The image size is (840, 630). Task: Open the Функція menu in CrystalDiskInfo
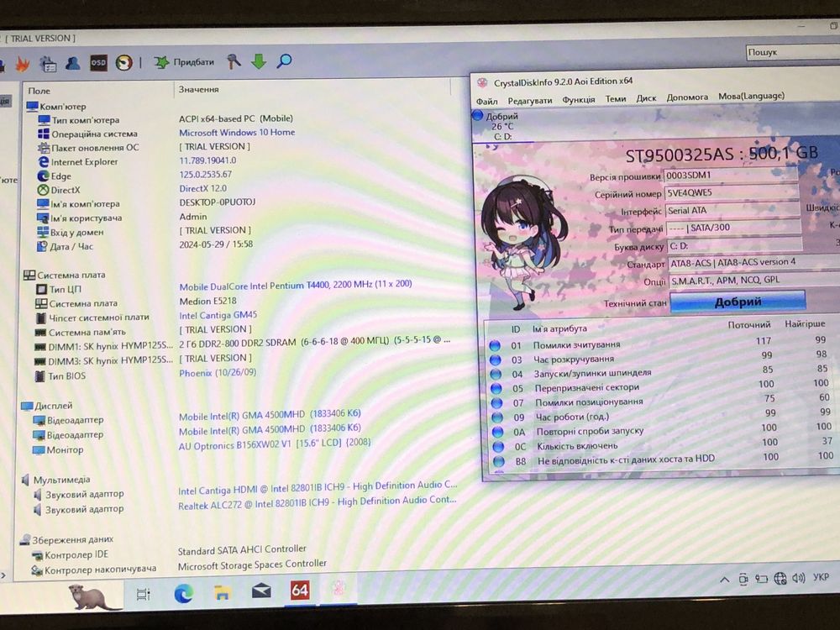(x=579, y=100)
